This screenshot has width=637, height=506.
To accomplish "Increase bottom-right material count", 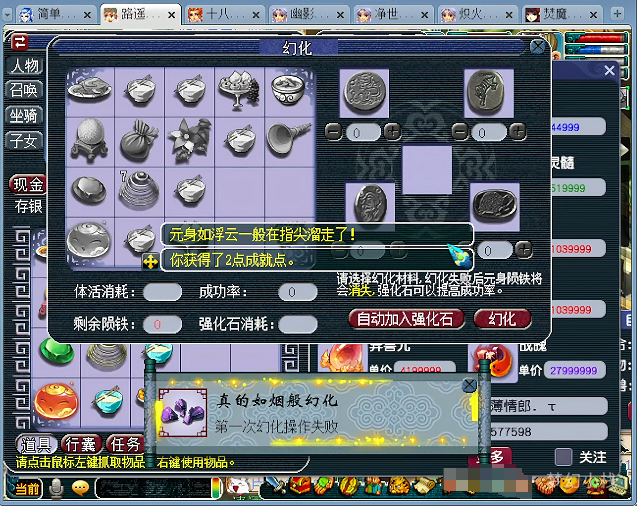I will pyautogui.click(x=524, y=250).
